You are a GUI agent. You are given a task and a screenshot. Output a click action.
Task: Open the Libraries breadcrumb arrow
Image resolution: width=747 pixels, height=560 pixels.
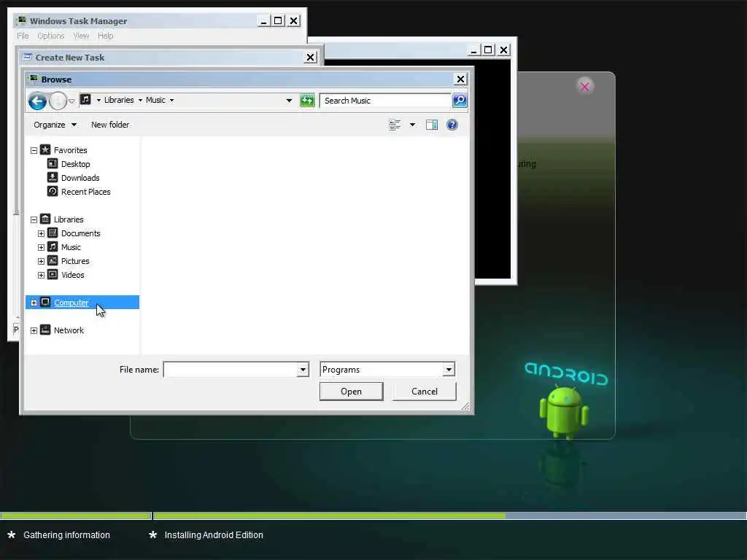point(140,101)
